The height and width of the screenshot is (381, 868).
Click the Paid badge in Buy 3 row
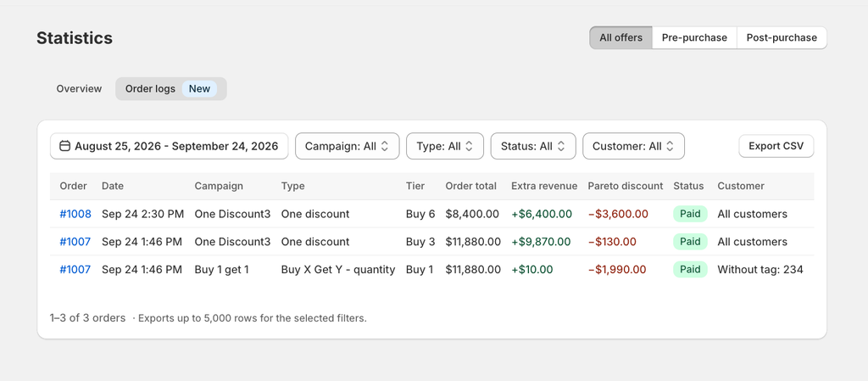[x=690, y=242]
